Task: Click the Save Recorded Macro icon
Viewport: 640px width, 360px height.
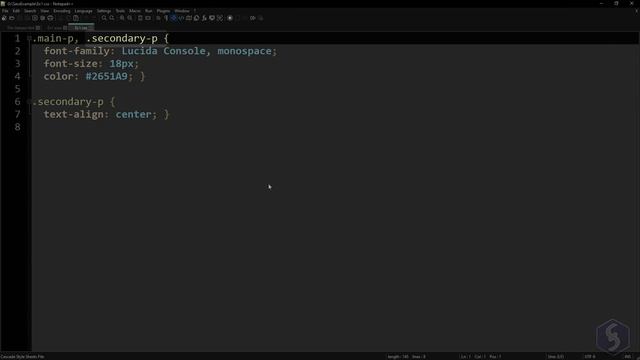Action: point(260,18)
